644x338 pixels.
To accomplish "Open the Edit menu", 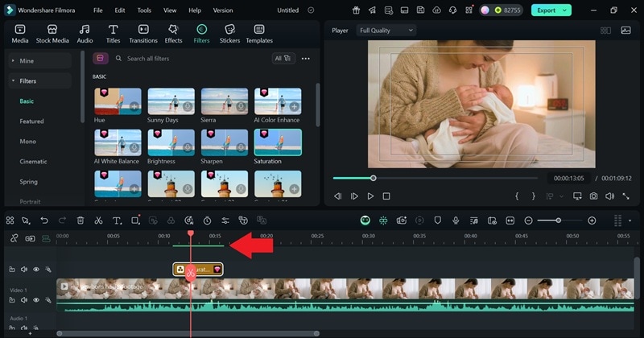I will coord(119,10).
